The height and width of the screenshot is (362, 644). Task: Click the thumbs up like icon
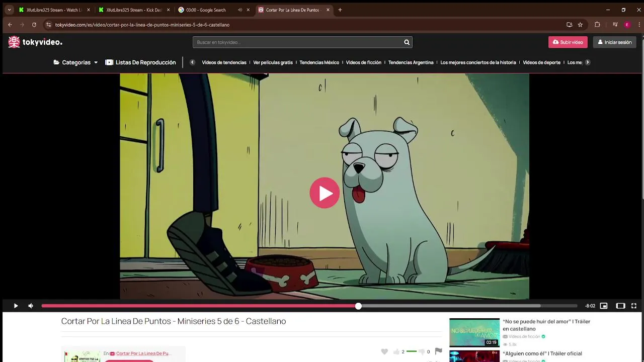pyautogui.click(x=396, y=351)
